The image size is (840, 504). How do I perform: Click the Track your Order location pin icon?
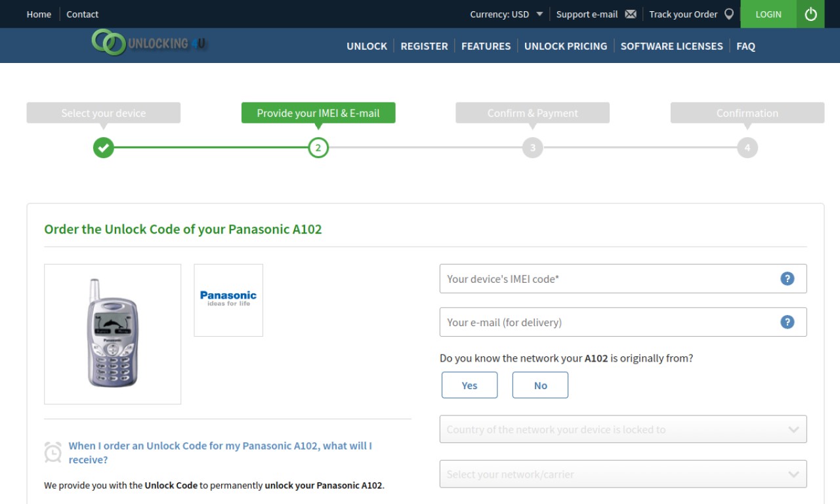click(x=729, y=14)
